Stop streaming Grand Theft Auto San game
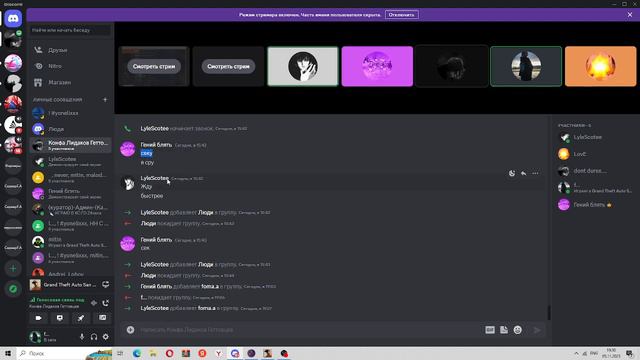This screenshot has width=640, height=360. (x=105, y=284)
